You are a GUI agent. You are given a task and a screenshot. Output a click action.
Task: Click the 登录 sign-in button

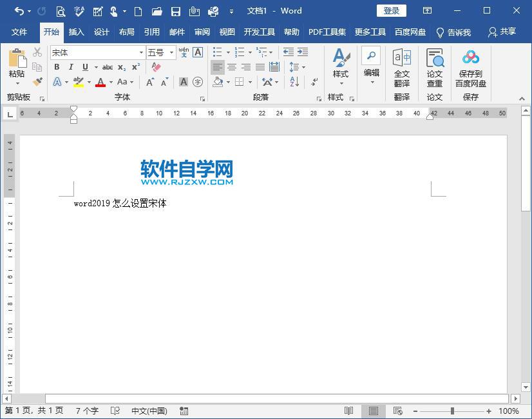tap(391, 10)
